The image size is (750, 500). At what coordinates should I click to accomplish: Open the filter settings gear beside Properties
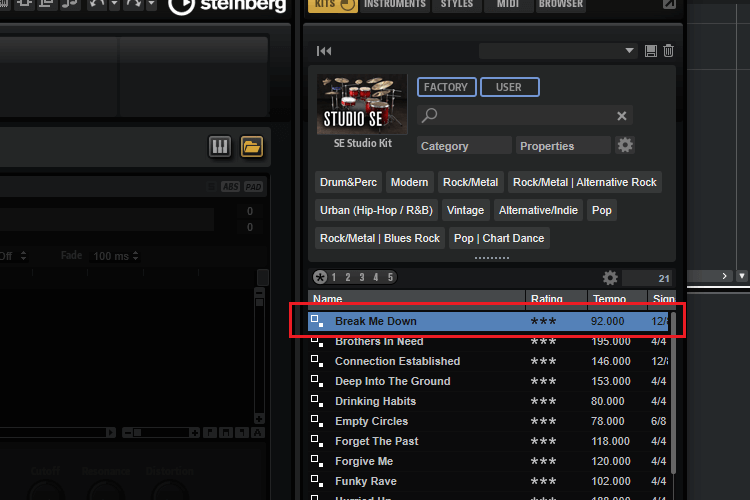pyautogui.click(x=625, y=145)
